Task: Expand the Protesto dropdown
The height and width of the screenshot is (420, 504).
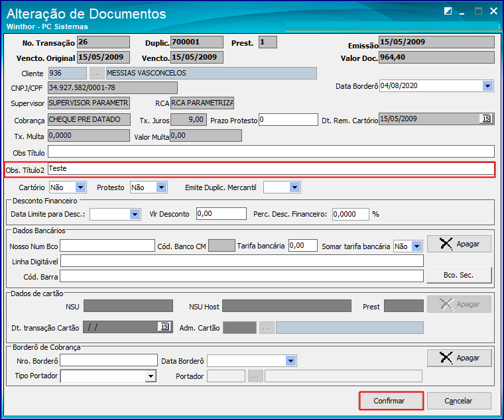Action: click(x=161, y=187)
